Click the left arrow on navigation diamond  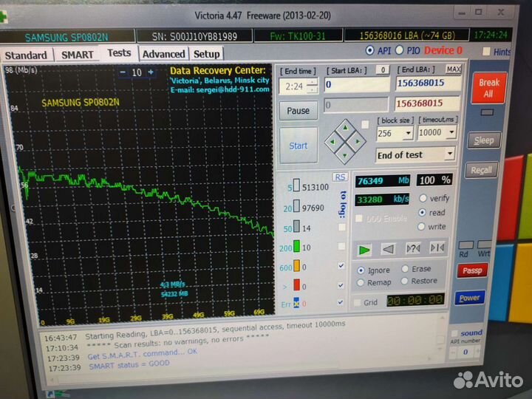(x=332, y=142)
